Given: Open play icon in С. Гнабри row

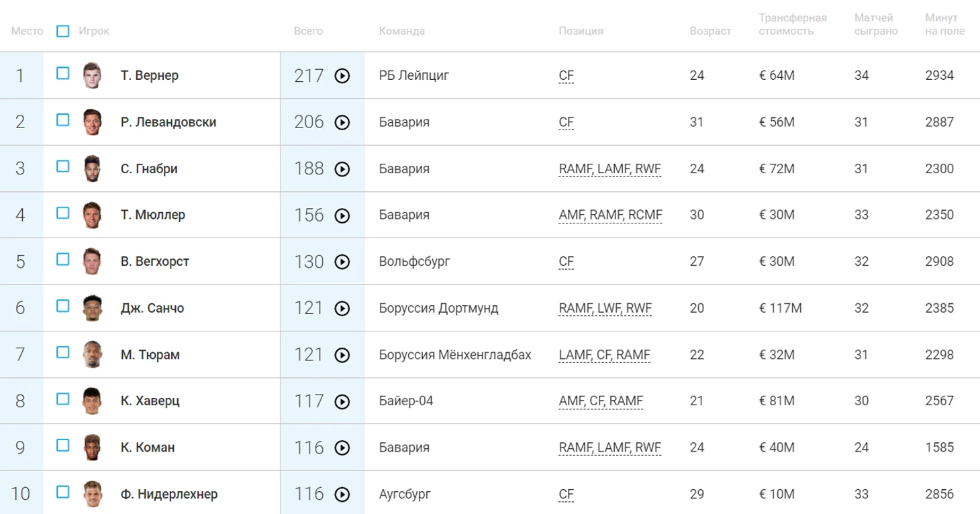Looking at the screenshot, I should click(x=342, y=169).
